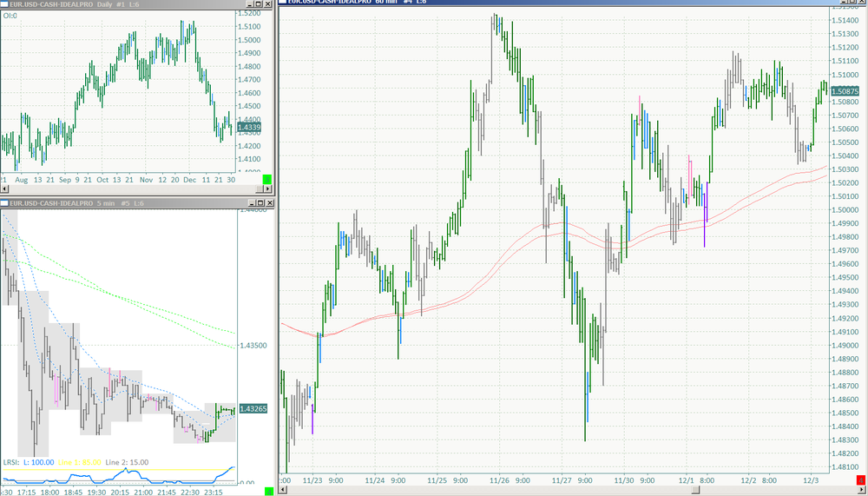Click the 1.49000 price label on 60 min axis
Image resolution: width=868 pixels, height=496 pixels.
pyautogui.click(x=845, y=345)
